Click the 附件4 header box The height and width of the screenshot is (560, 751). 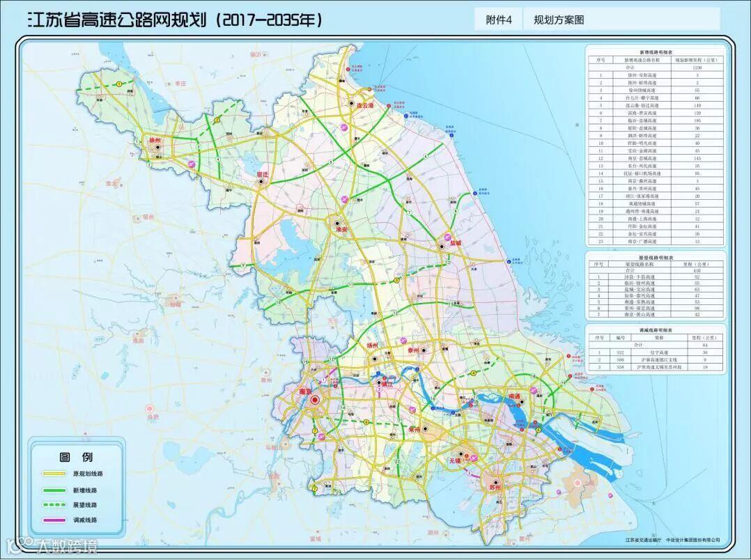click(498, 20)
